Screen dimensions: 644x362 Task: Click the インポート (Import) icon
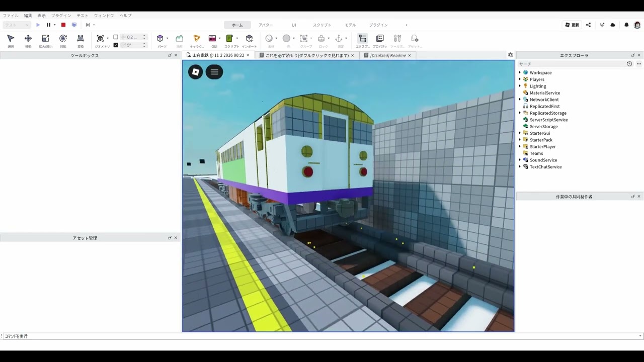point(249,41)
